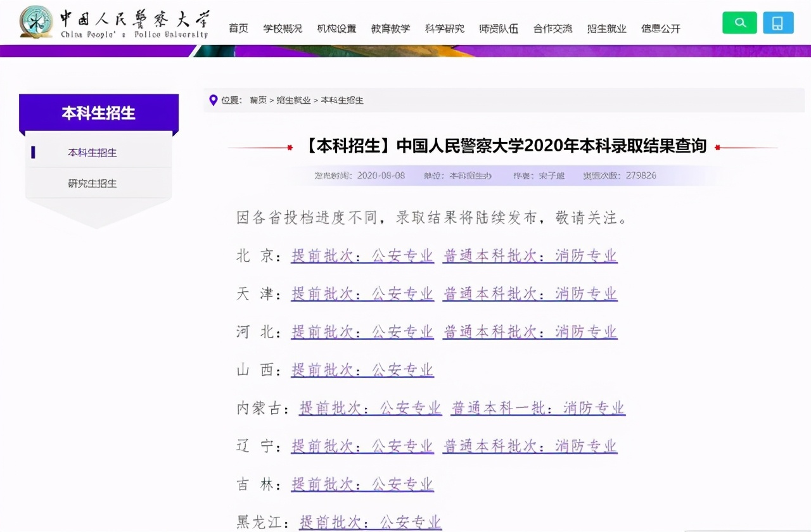The image size is (811, 532).
Task: Open the 招生就业 navigation item
Action: pos(607,28)
